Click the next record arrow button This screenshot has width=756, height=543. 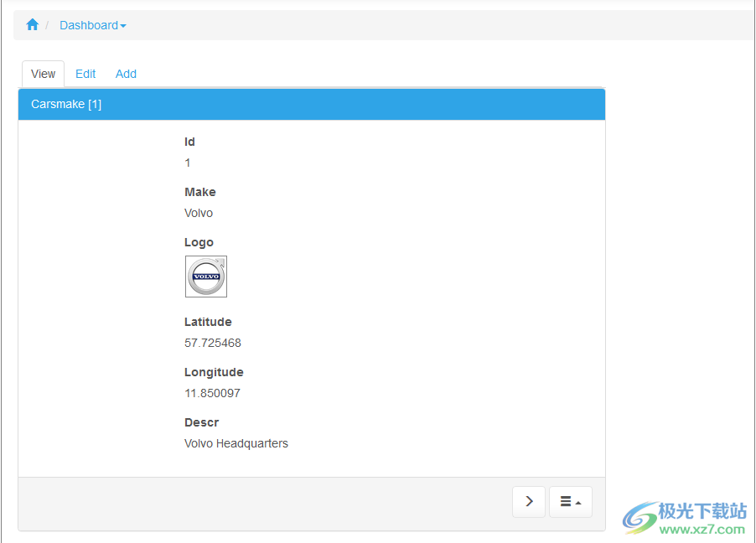tap(529, 501)
